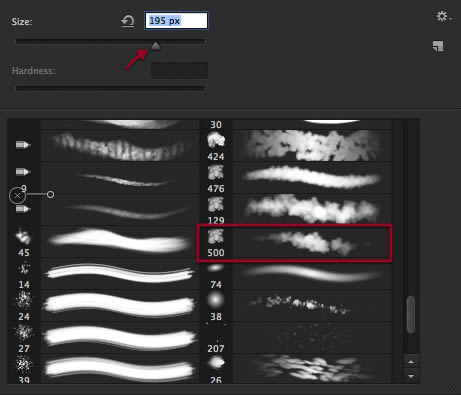
Task: Select the 24 spatter brush preset
Action: tap(103, 306)
